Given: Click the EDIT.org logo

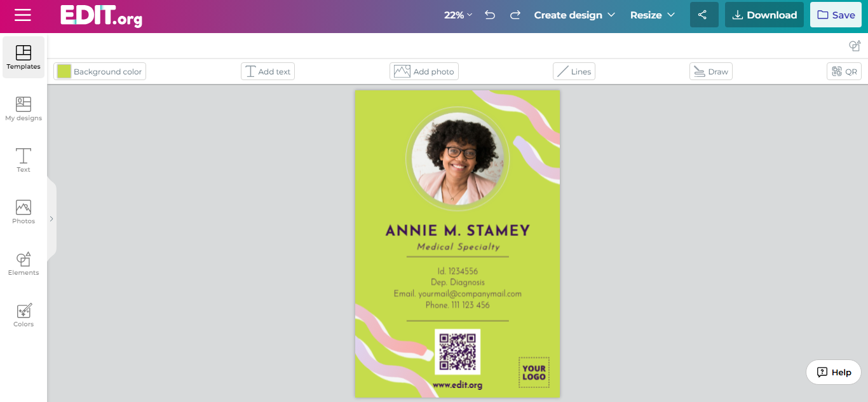Looking at the screenshot, I should [x=101, y=16].
